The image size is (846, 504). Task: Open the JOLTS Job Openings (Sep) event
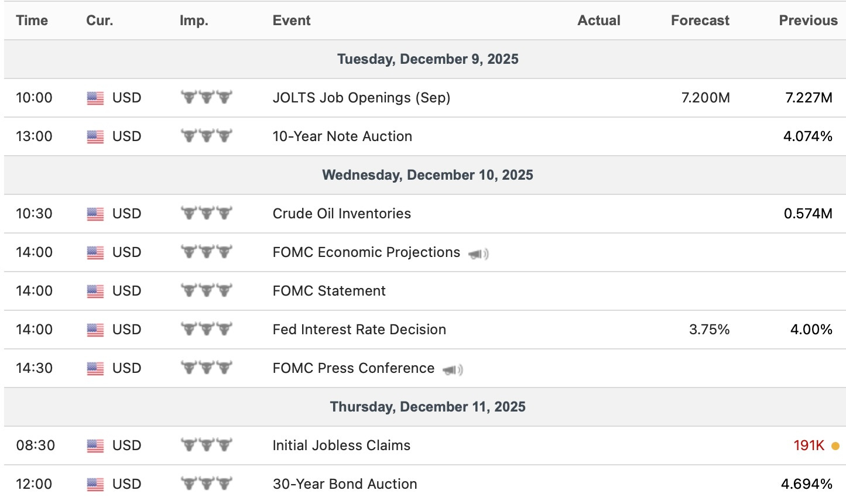tap(361, 98)
